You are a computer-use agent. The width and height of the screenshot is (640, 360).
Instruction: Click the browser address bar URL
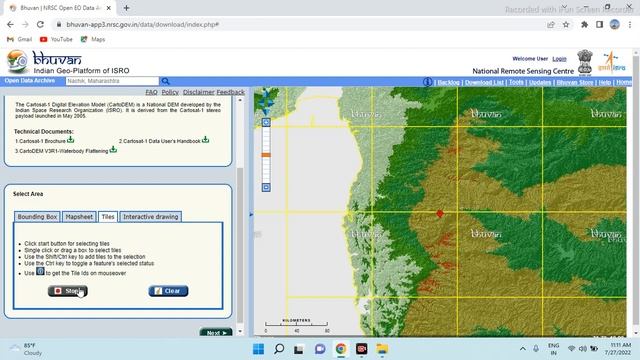pyautogui.click(x=142, y=24)
